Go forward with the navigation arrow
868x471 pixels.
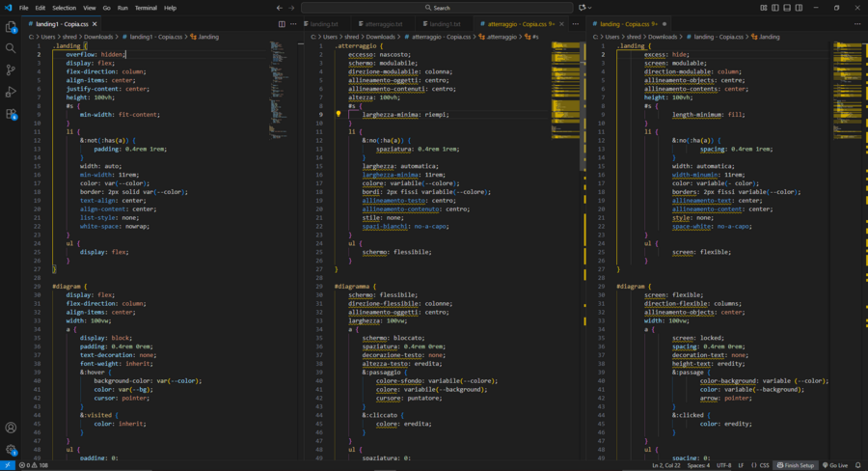coord(291,8)
